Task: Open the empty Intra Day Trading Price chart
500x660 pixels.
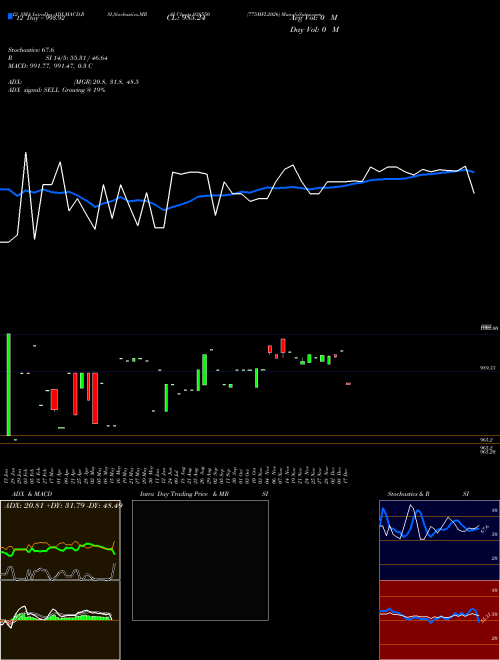Action: click(200, 560)
